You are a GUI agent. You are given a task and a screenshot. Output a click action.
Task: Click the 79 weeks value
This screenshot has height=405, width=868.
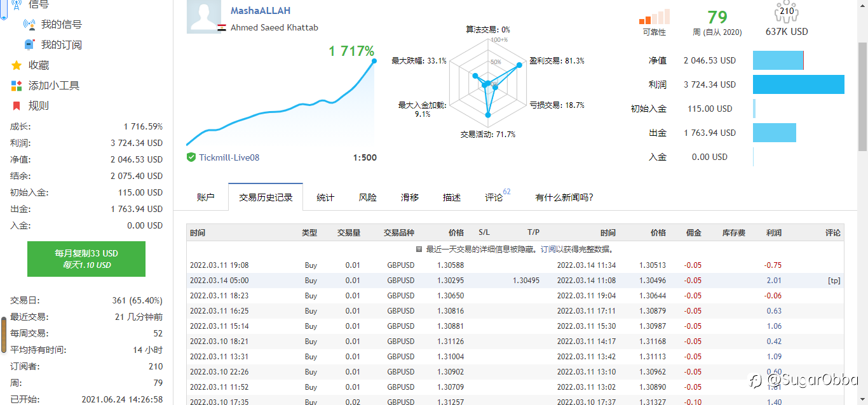click(x=717, y=17)
